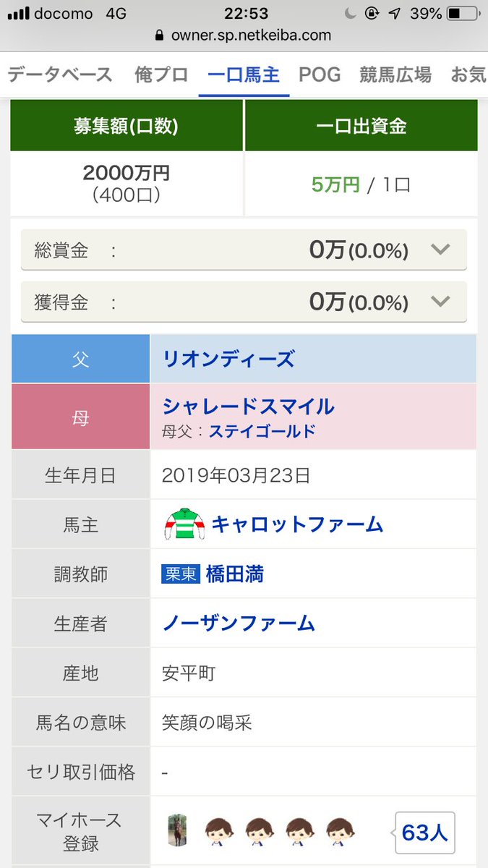Tap the first user avatar in マイホース登録

tap(219, 830)
